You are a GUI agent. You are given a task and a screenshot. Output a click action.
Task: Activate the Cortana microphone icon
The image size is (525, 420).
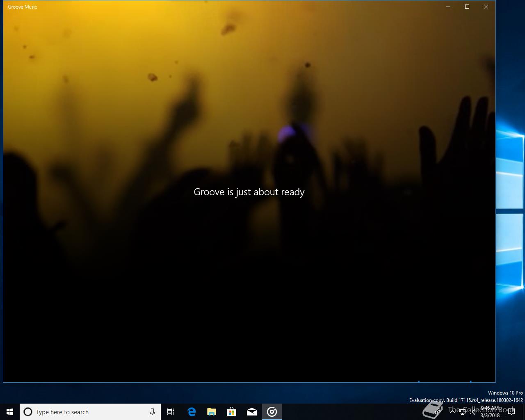[152, 412]
